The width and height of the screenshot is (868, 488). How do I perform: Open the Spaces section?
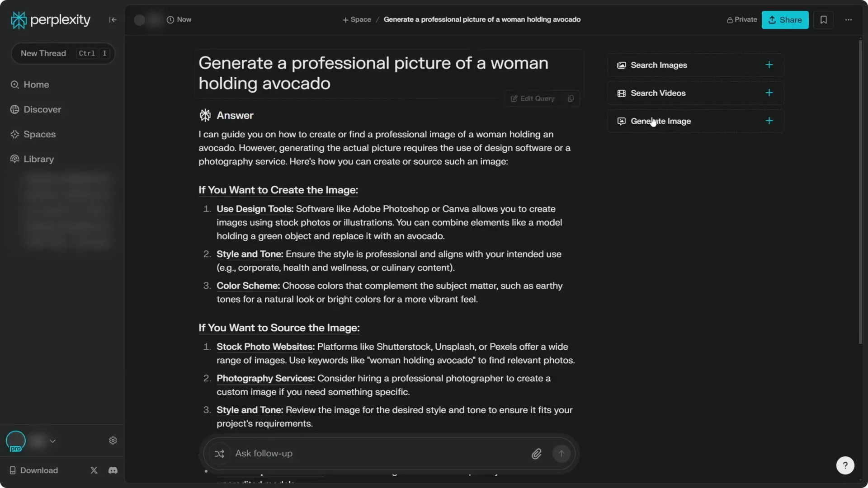coord(15,134)
